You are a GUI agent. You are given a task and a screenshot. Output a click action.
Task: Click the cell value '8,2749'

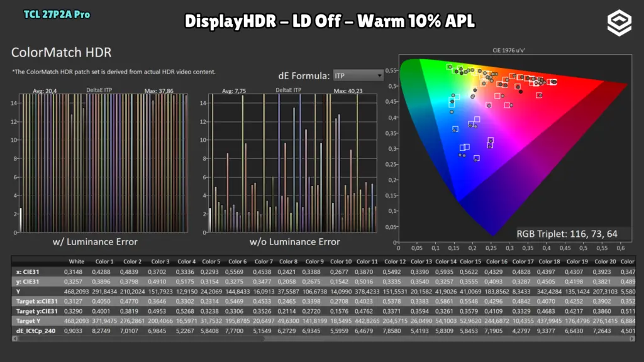tap(101, 331)
